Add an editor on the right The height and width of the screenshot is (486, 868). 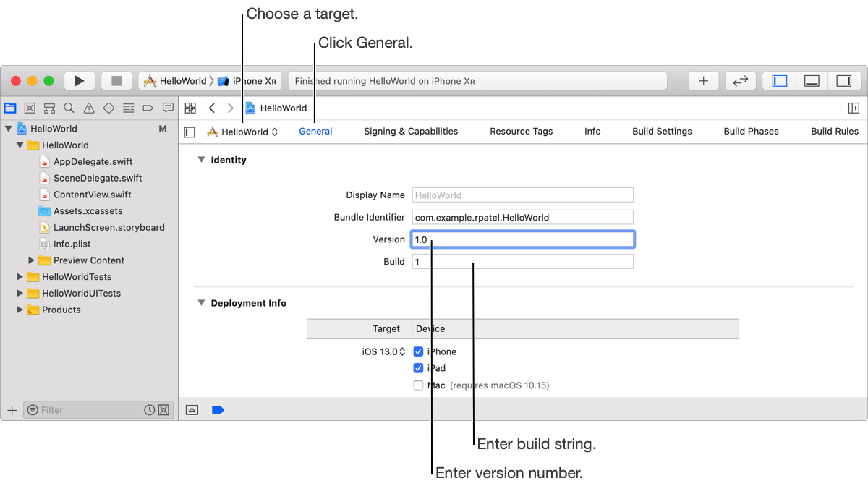coord(854,108)
